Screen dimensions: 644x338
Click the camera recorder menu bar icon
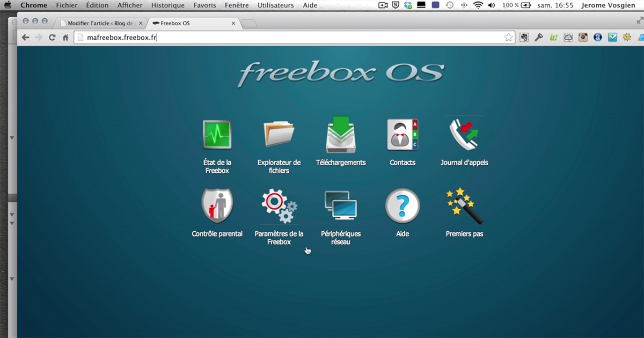coord(383,5)
